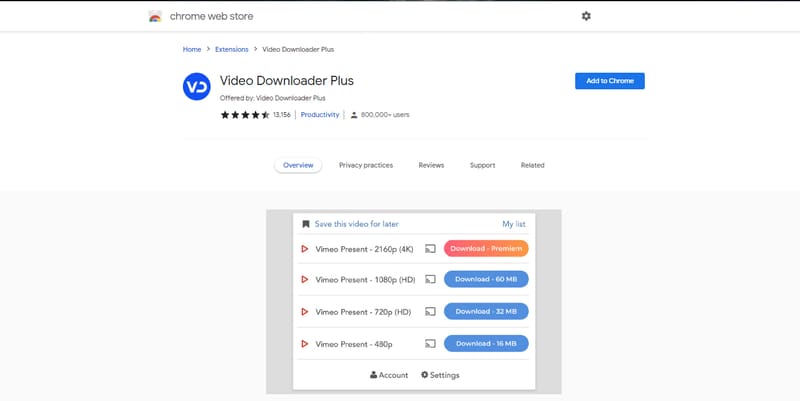Click the Chrome Web Store rainbow logo
This screenshot has width=800, height=401.
(x=155, y=16)
